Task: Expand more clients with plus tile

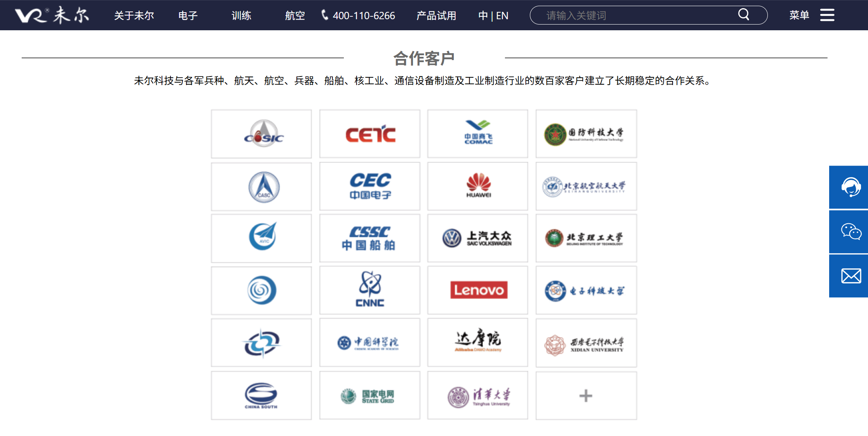Action: pos(586,396)
